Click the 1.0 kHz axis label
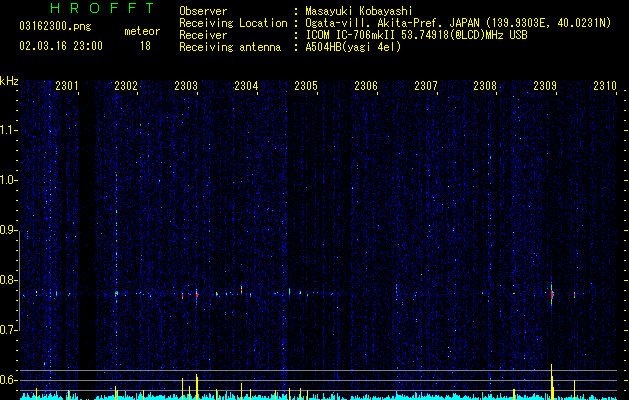 (x=9, y=180)
